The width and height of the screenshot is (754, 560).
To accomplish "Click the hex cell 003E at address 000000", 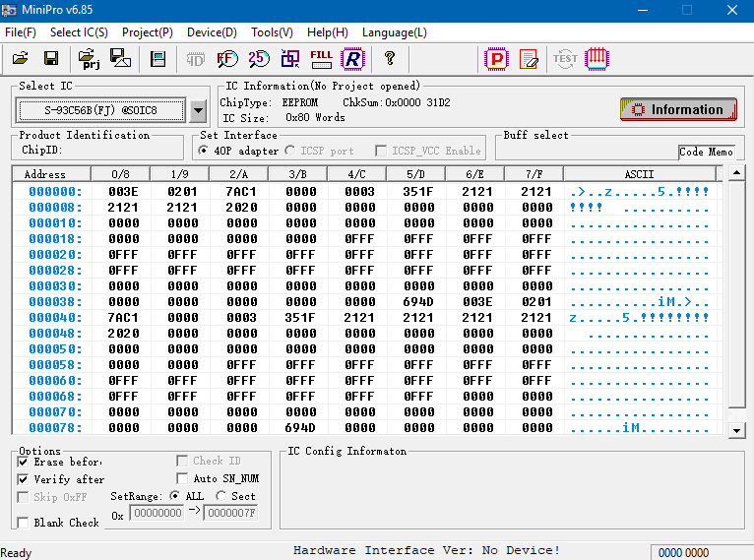I will [123, 192].
